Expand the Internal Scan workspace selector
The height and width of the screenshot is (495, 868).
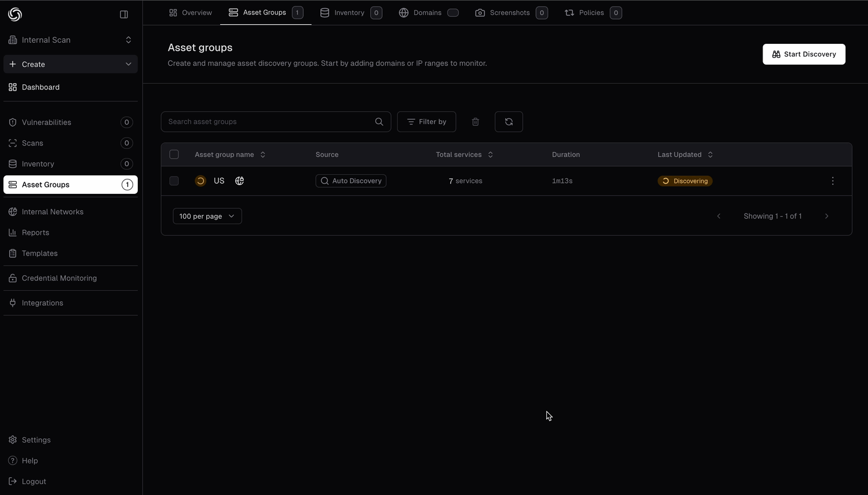click(x=70, y=40)
